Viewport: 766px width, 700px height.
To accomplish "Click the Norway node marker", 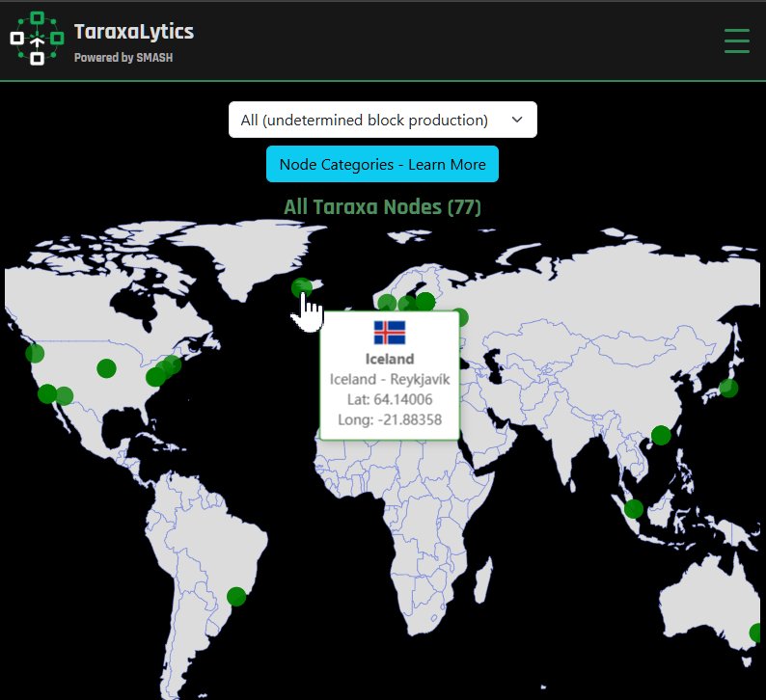I will click(387, 303).
